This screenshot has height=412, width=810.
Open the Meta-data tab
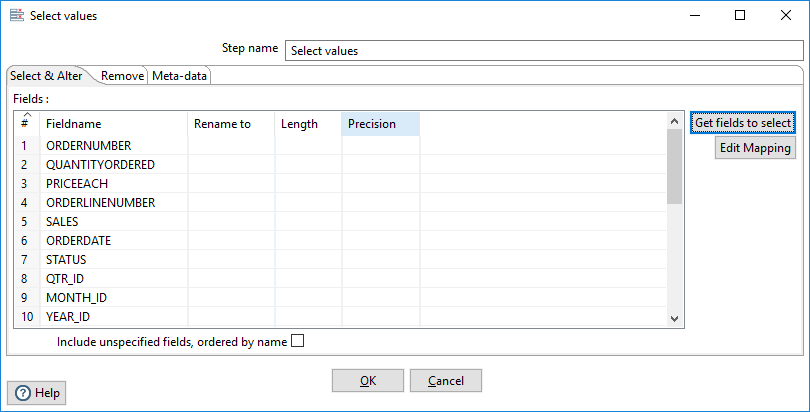click(x=180, y=76)
